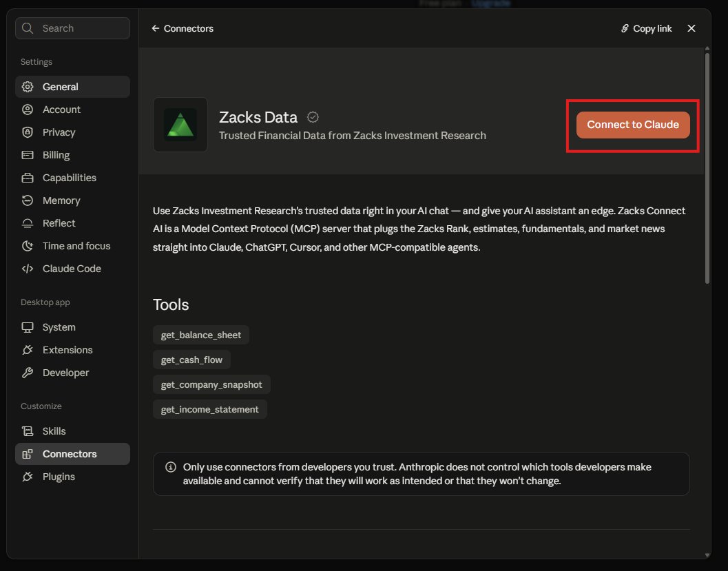Click the Connect to Claude button

click(633, 125)
